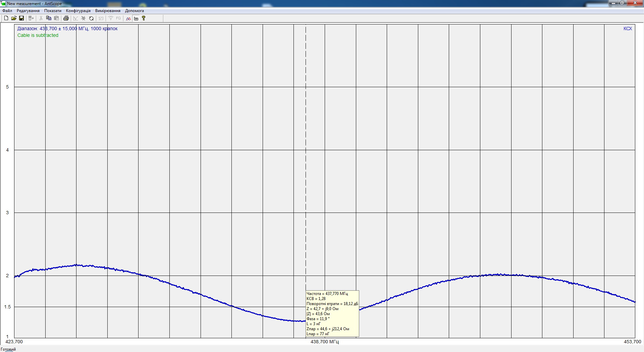Open the Файл menu
The height and width of the screenshot is (352, 644).
click(x=7, y=11)
